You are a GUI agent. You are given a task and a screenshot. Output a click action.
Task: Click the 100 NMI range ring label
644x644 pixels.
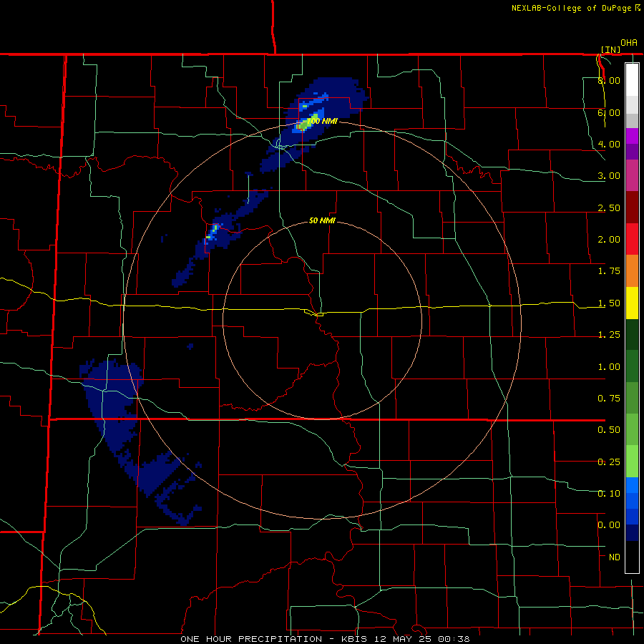pyautogui.click(x=323, y=121)
